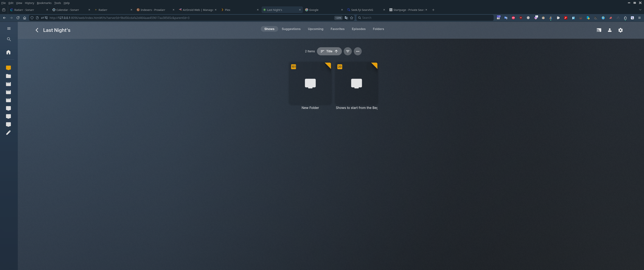
Task: Open the sidebar folder library icon
Action: [8, 76]
